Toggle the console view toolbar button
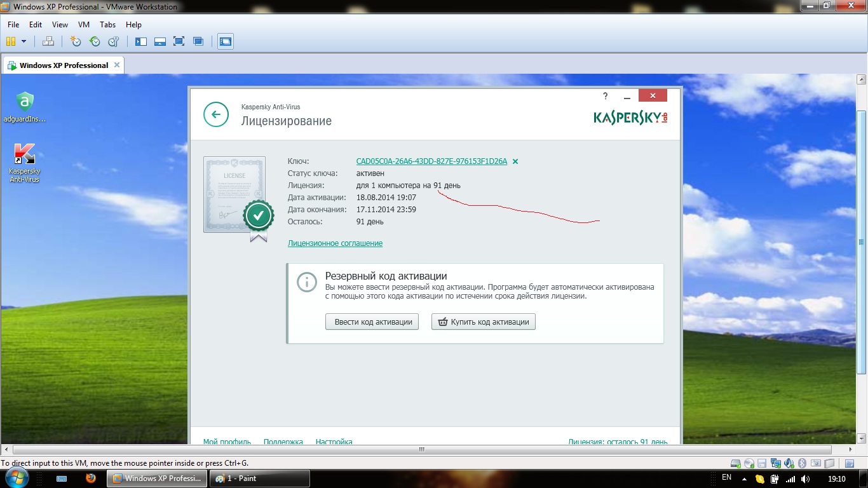 (226, 41)
